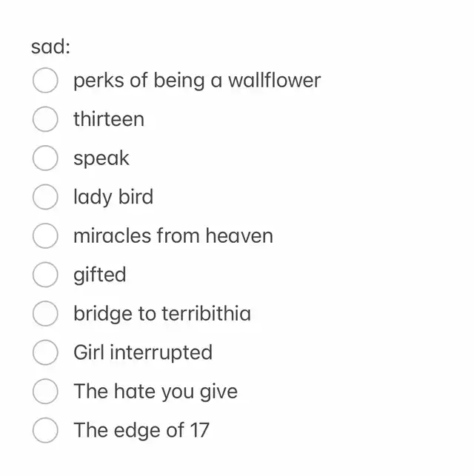
Task: Place cursor in "miracles from heaven" text
Action: [173, 236]
